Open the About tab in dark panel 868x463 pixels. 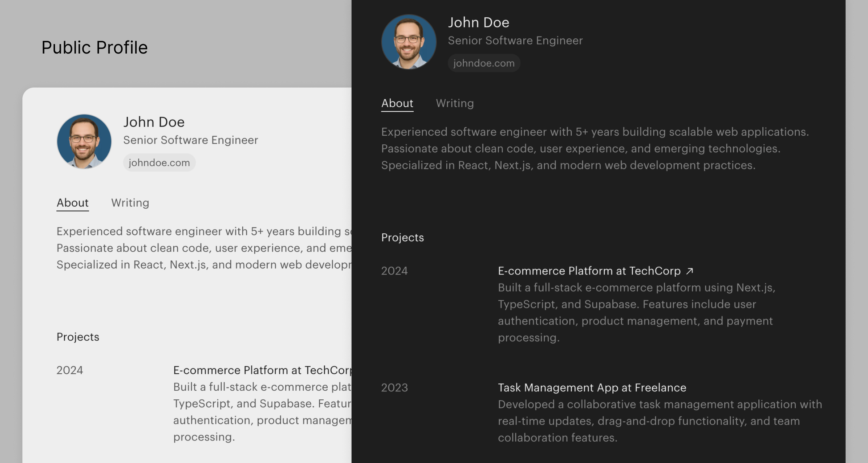(397, 103)
